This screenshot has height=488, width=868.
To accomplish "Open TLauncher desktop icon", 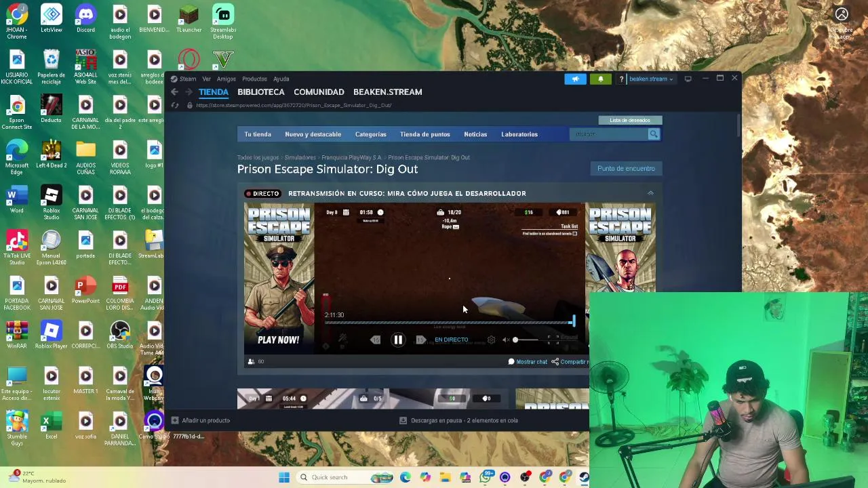I will coord(189,19).
